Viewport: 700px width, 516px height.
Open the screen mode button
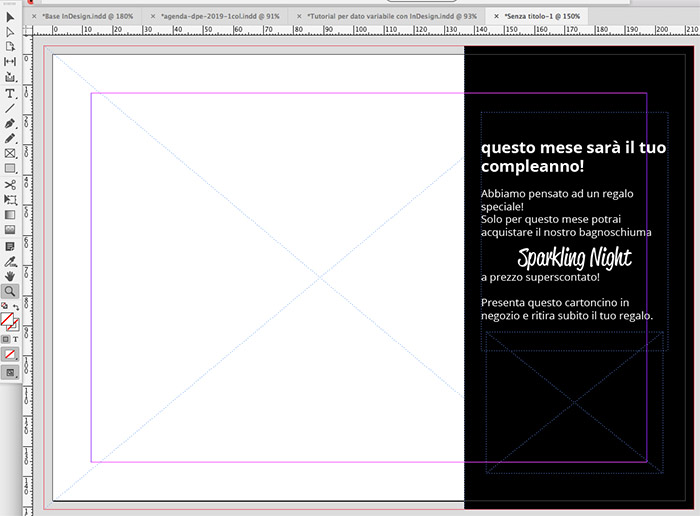10,372
